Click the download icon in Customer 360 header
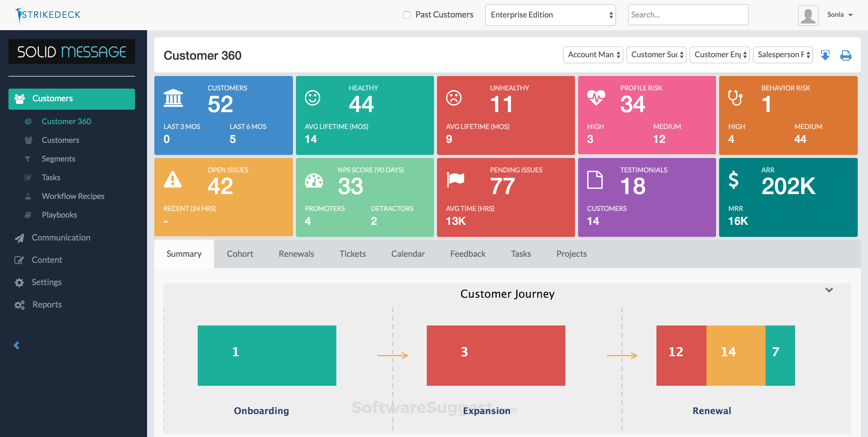The height and width of the screenshot is (437, 868). pos(825,55)
